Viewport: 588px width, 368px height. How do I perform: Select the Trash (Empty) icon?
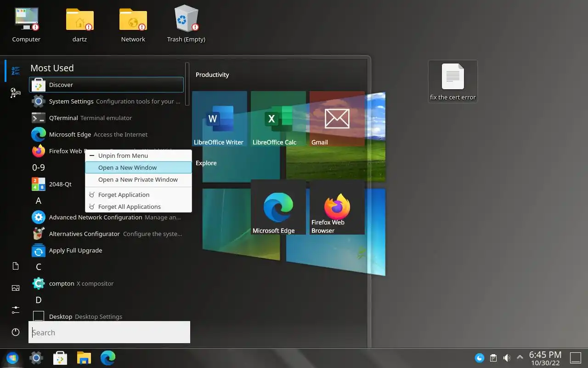point(186,25)
